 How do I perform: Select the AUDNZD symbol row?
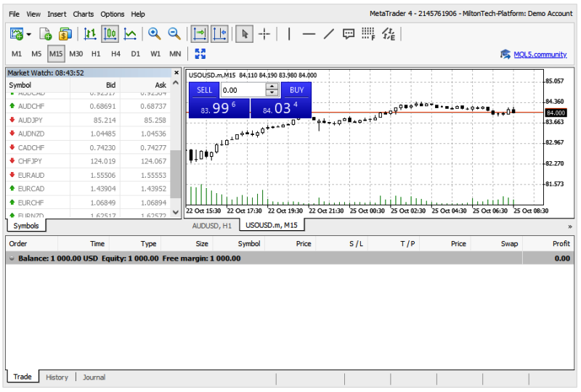point(89,134)
